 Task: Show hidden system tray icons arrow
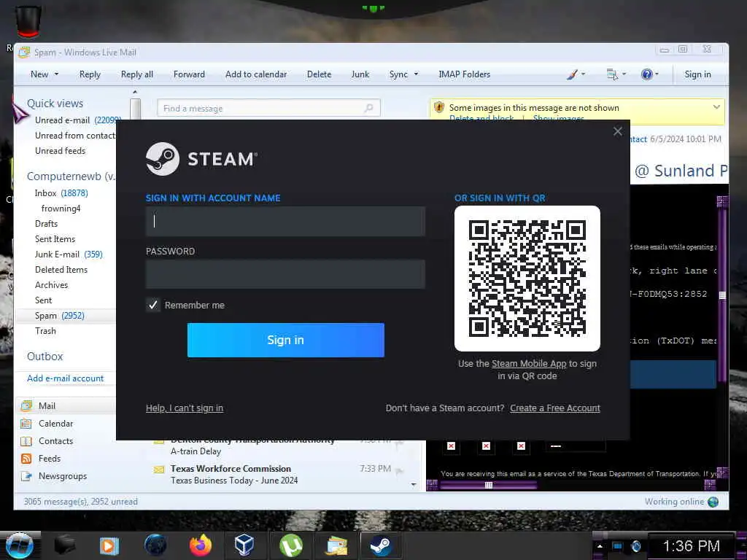click(x=600, y=546)
